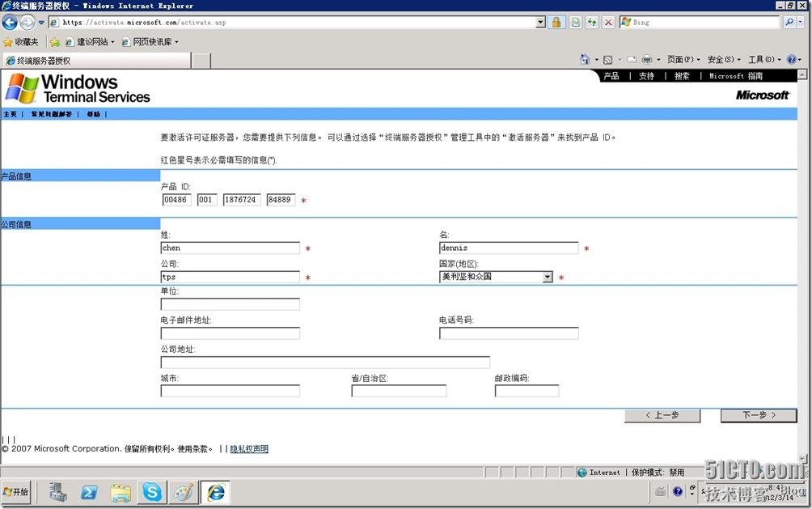The image size is (812, 509).
Task: Click the Compatibility View icon
Action: click(x=575, y=23)
